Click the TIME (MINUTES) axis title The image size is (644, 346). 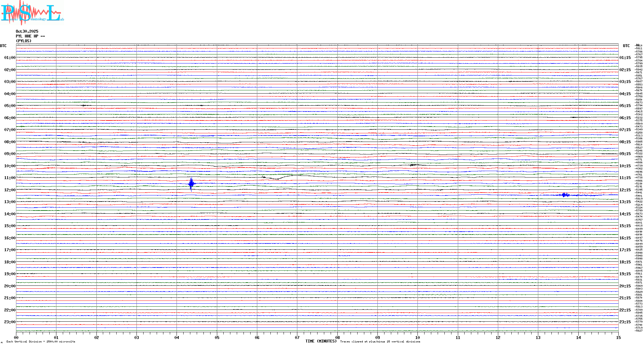tap(321, 341)
